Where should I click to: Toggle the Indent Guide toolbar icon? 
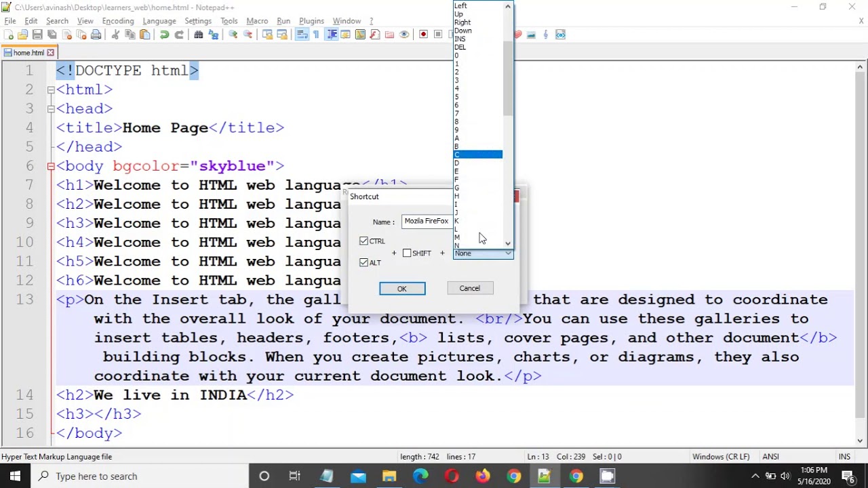pos(332,35)
